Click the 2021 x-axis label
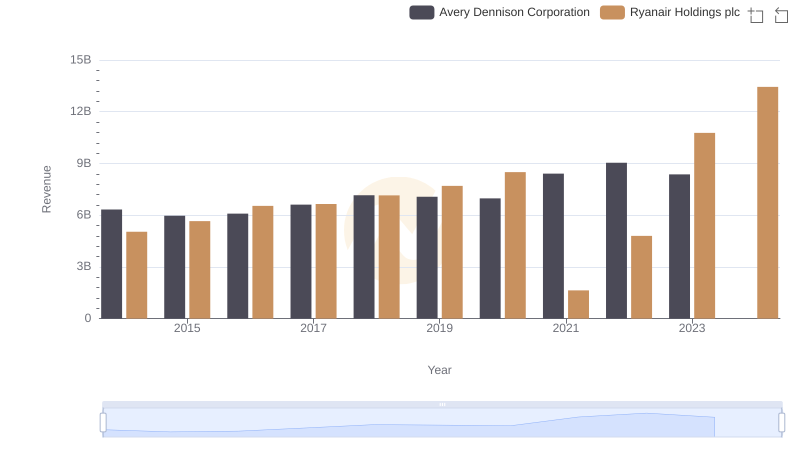Image resolution: width=800 pixels, height=461 pixels. coord(565,328)
